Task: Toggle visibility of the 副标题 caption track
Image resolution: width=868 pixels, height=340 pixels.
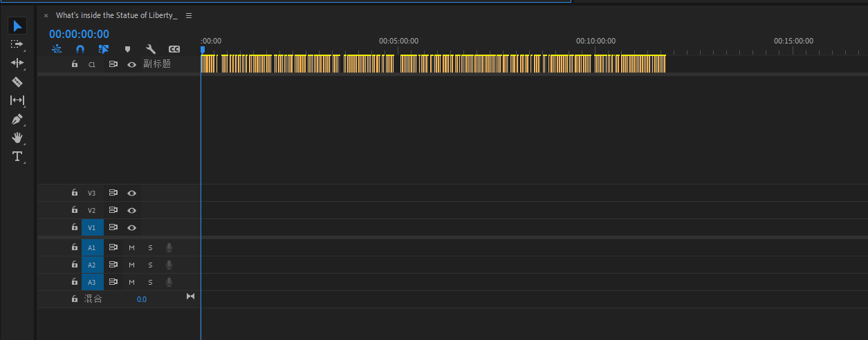Action: [131, 64]
